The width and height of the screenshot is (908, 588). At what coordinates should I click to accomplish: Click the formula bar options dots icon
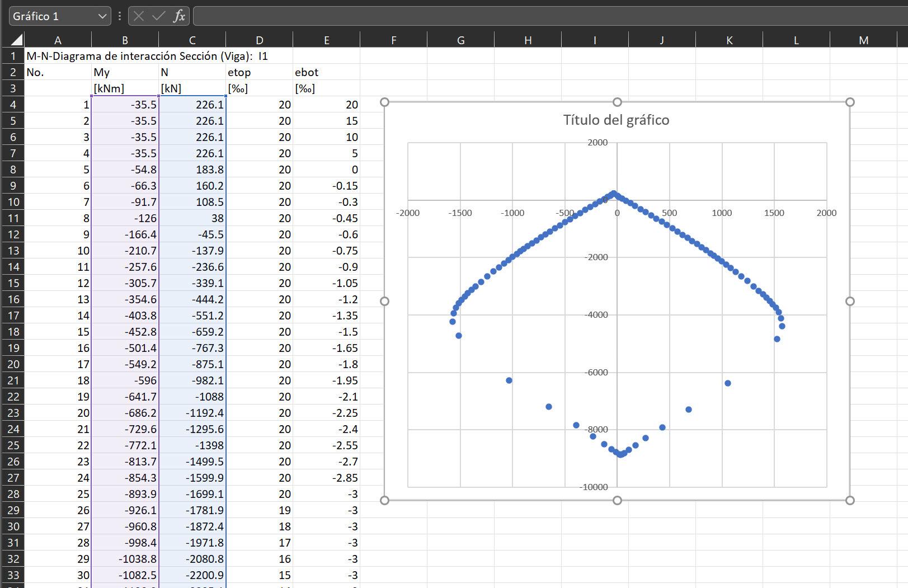click(x=120, y=16)
